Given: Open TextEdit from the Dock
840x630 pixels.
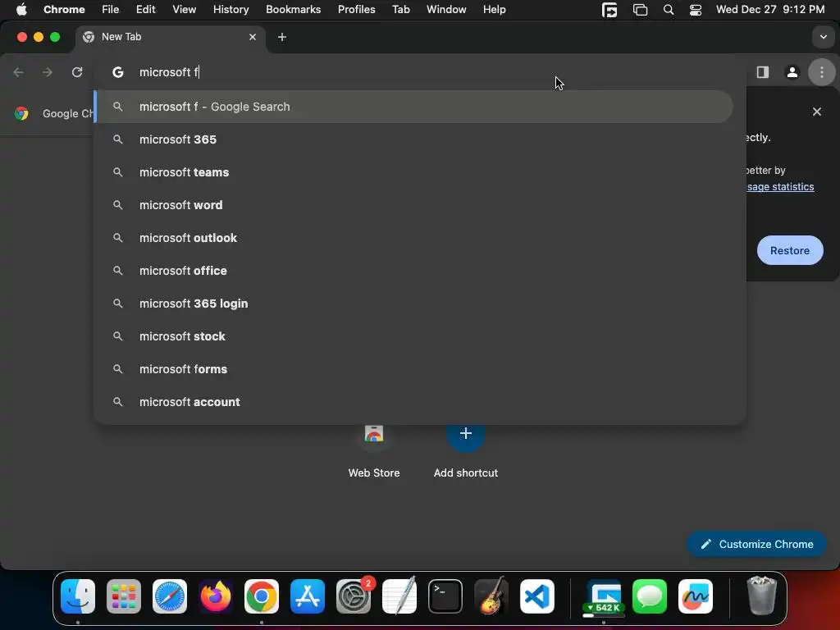Looking at the screenshot, I should coord(399,596).
